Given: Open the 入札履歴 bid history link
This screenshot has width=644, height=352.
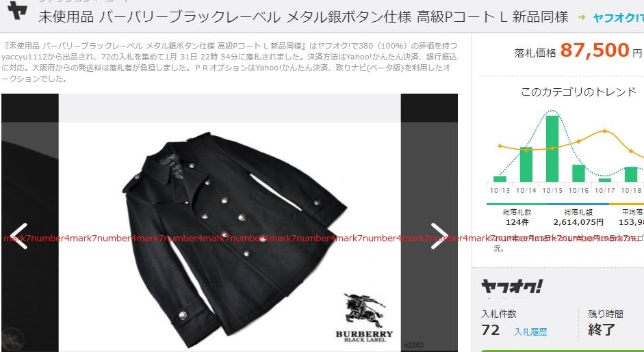Looking at the screenshot, I should click(530, 332).
